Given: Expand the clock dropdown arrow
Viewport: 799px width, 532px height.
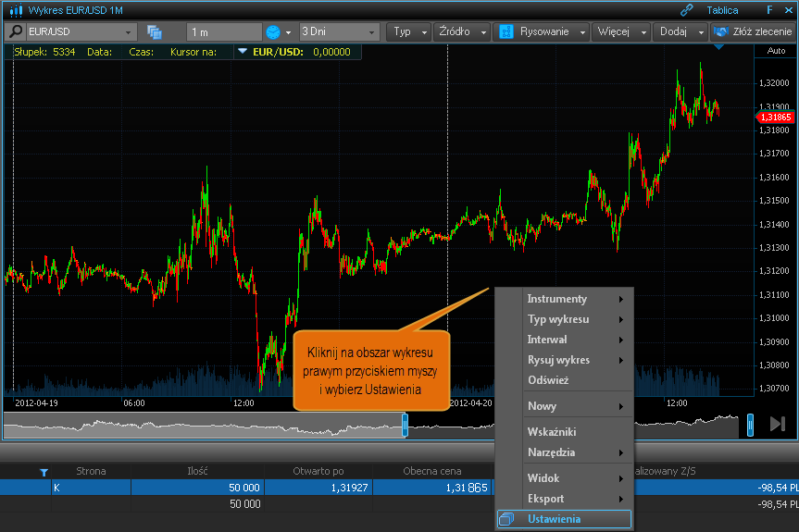Looking at the screenshot, I should [289, 32].
